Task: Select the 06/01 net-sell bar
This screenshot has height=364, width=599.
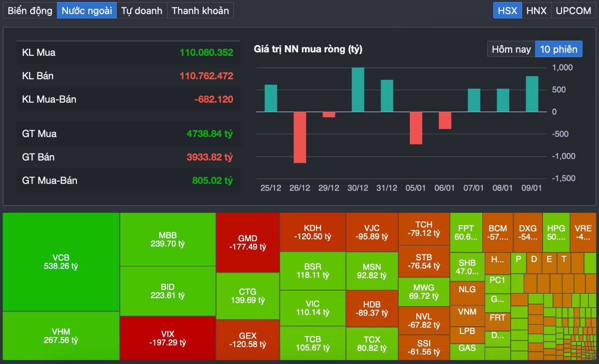Action: point(445,120)
